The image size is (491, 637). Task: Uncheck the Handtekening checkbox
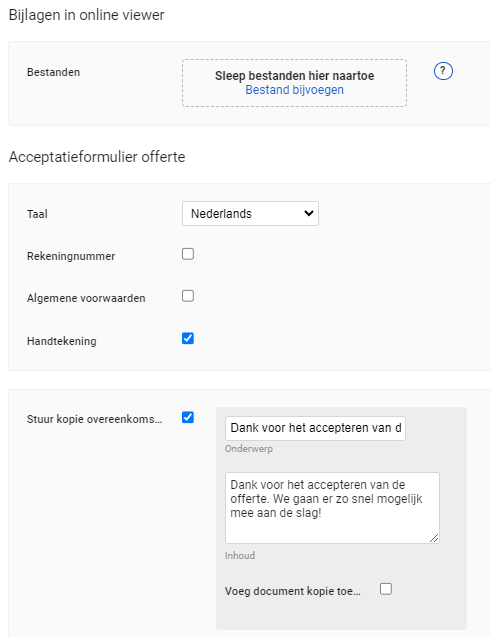point(188,338)
